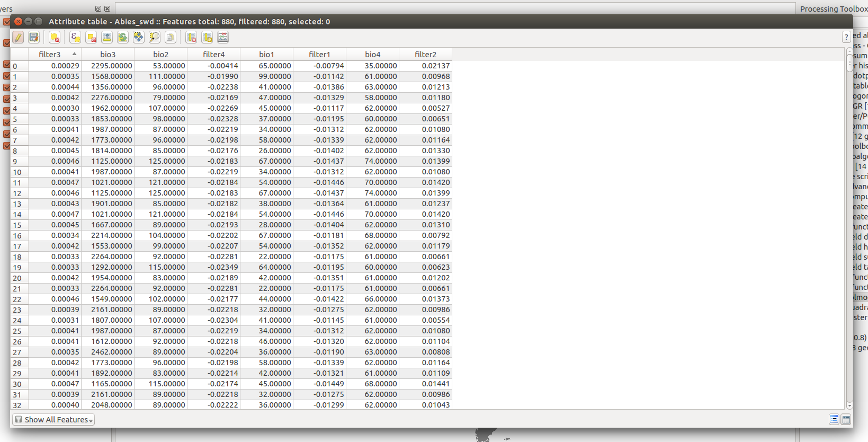This screenshot has width=868, height=442.
Task: Select row header 9
Action: pyautogui.click(x=20, y=161)
